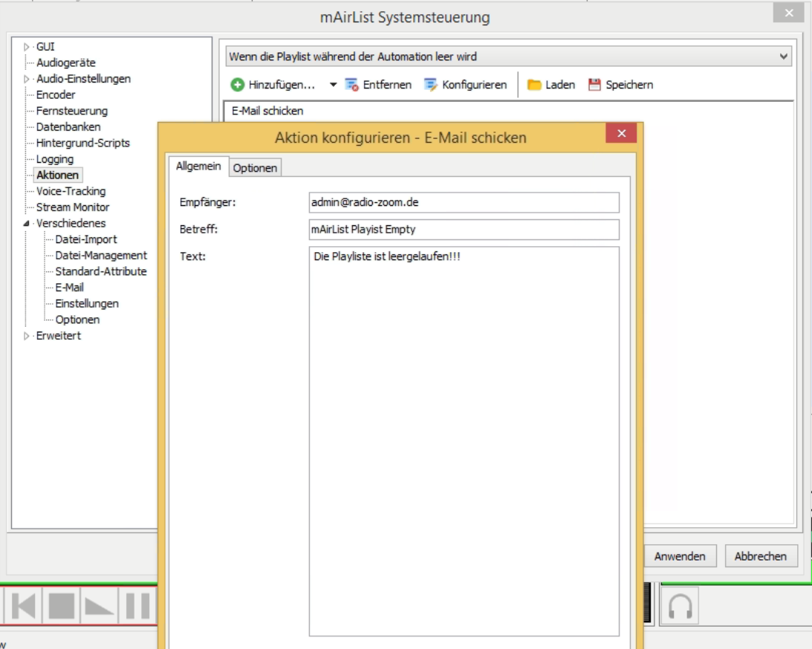Click the Laden folder icon
The image size is (812, 649).
[534, 85]
